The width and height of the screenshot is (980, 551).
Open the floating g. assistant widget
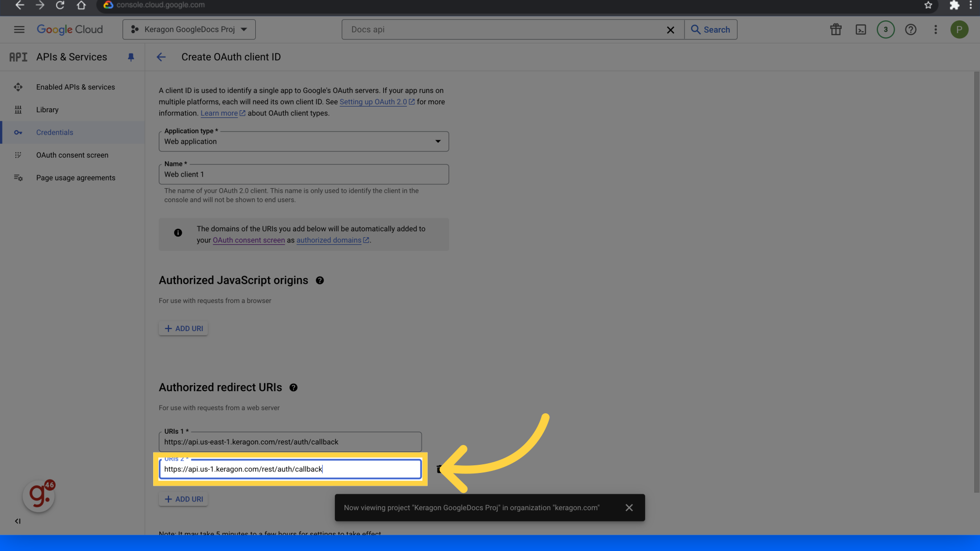pos(39,496)
